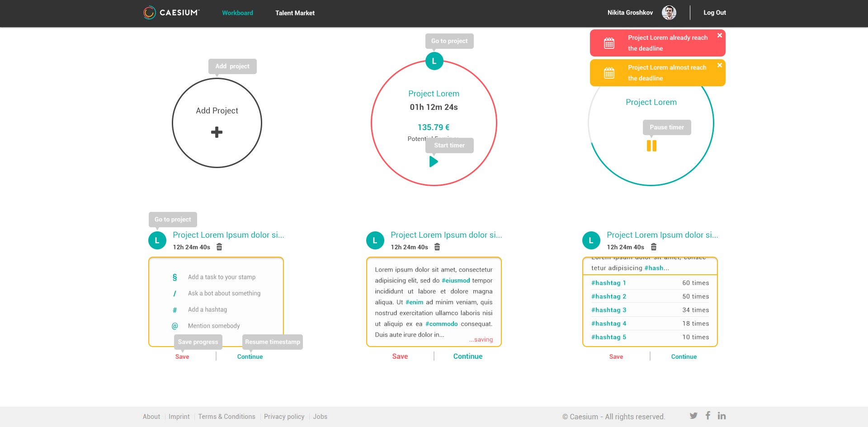This screenshot has height=427, width=868.
Task: Open the project title above the hashtag list card
Action: [662, 235]
